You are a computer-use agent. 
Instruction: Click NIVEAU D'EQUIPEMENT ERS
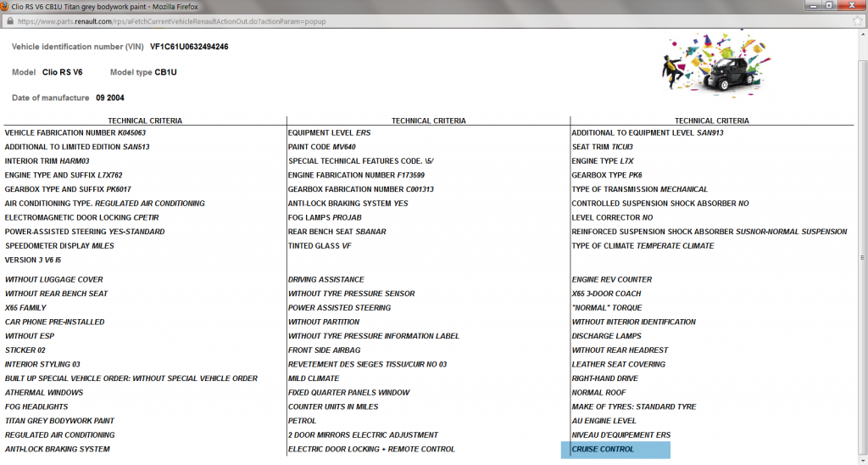coord(621,435)
